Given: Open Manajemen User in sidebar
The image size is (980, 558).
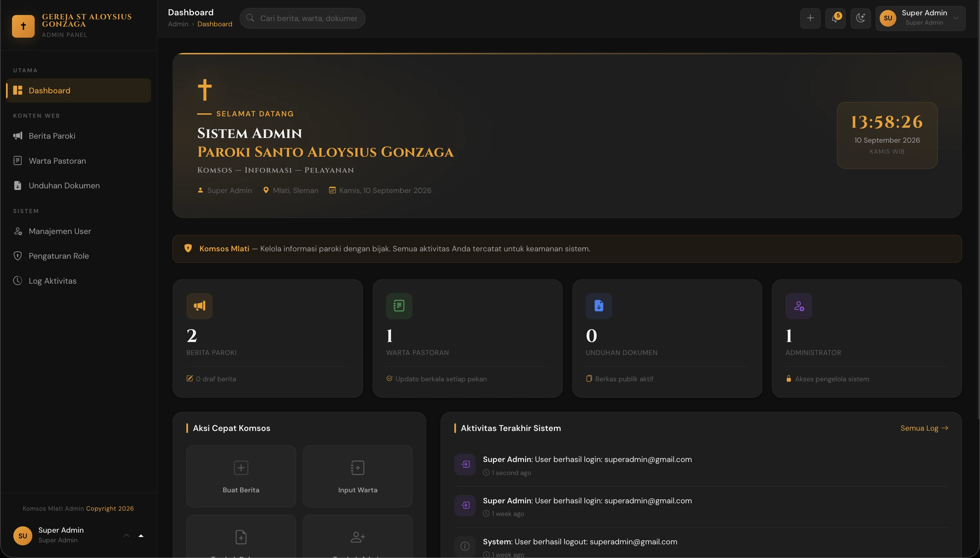Looking at the screenshot, I should coord(79,231).
